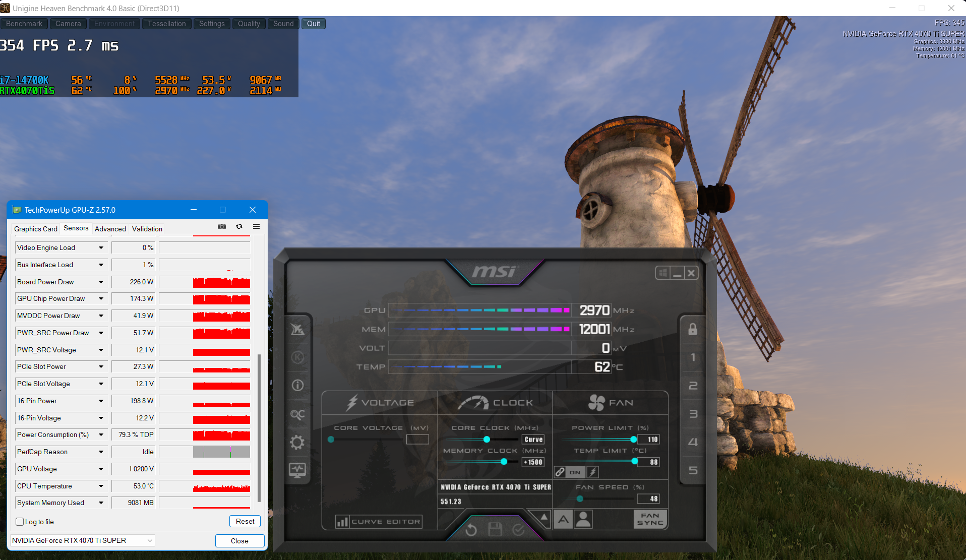966x560 pixels.
Task: Click the Power Limit 110 value field
Action: pos(649,440)
